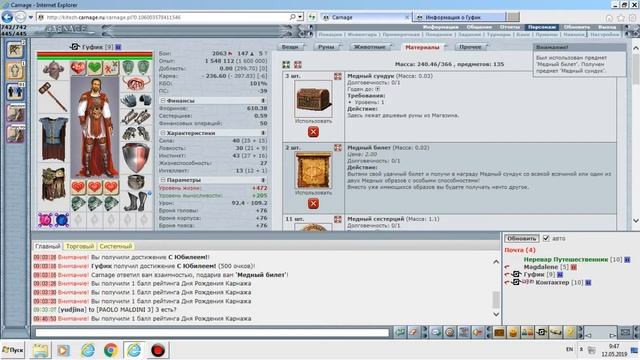Open the Торговый chat tab
This screenshot has height=360, width=640.
(80, 246)
